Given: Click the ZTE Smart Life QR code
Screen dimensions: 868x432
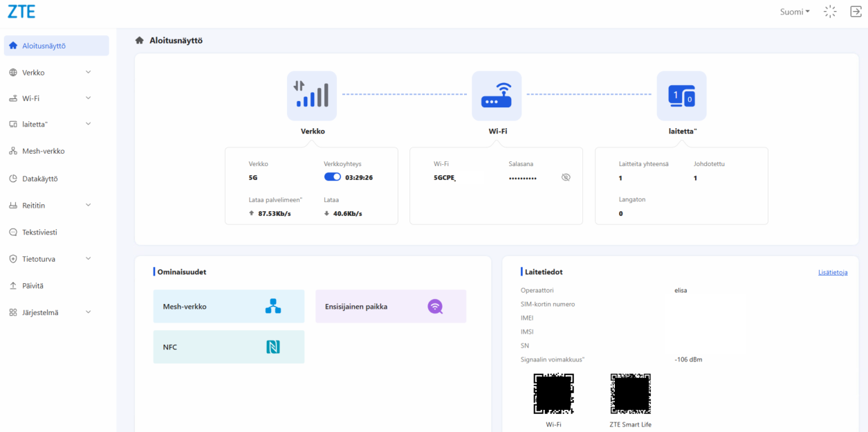Looking at the screenshot, I should pyautogui.click(x=630, y=394).
